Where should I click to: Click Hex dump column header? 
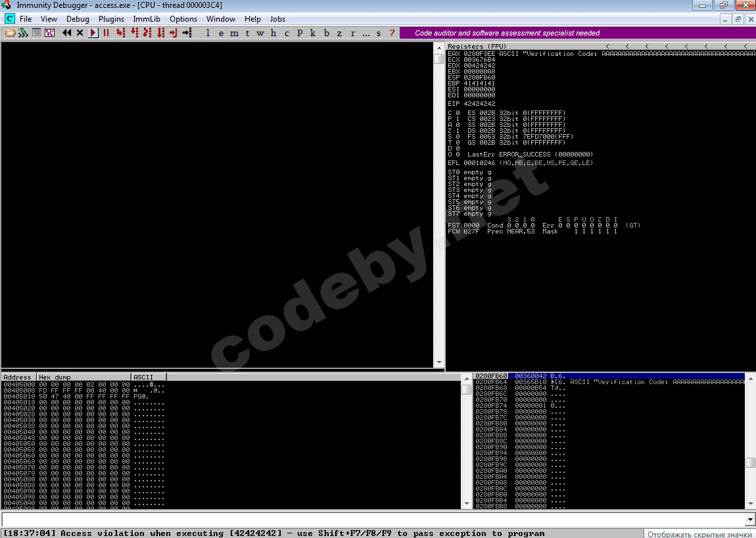[x=84, y=377]
